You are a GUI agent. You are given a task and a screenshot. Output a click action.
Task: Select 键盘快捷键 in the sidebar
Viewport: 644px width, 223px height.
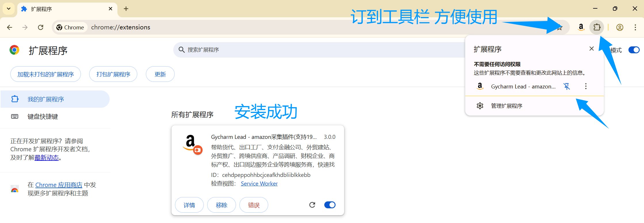click(55, 116)
